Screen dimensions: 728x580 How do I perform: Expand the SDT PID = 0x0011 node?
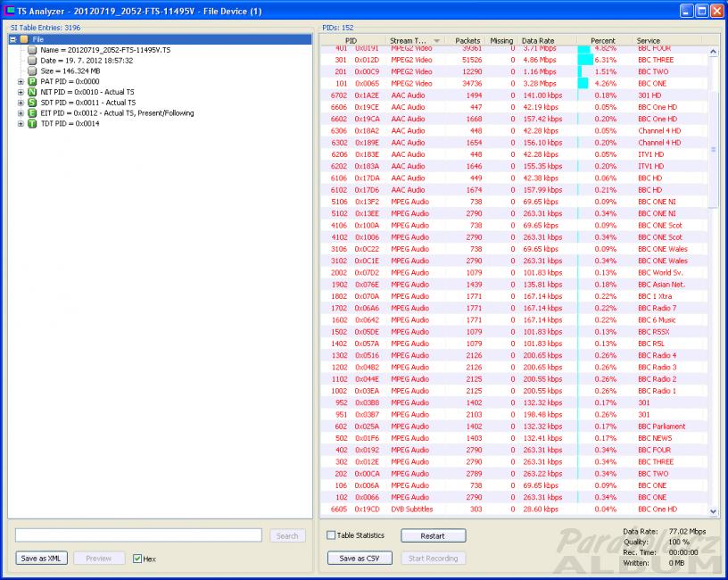[x=21, y=103]
